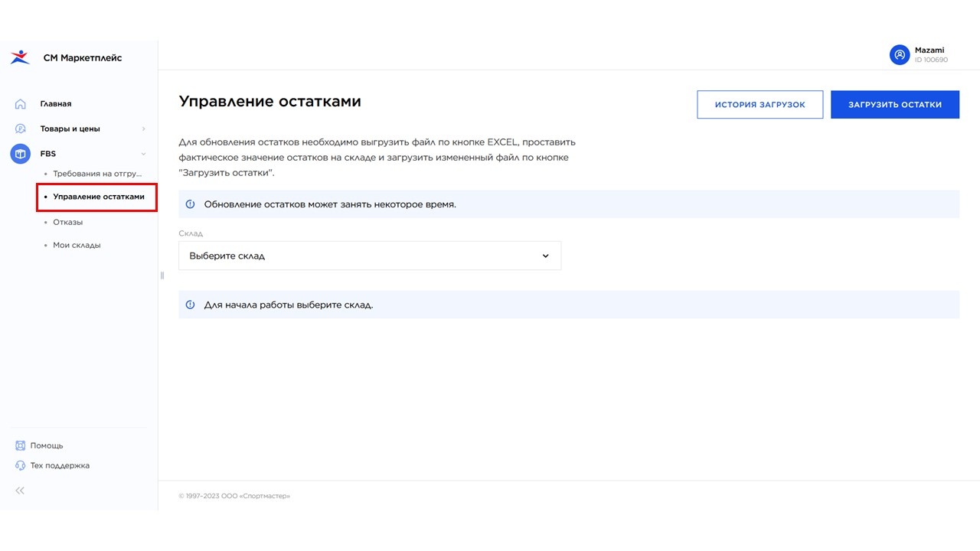Click info icon beside Обновление остатков notice
Image resolution: width=980 pixels, height=551 pixels.
click(x=191, y=204)
